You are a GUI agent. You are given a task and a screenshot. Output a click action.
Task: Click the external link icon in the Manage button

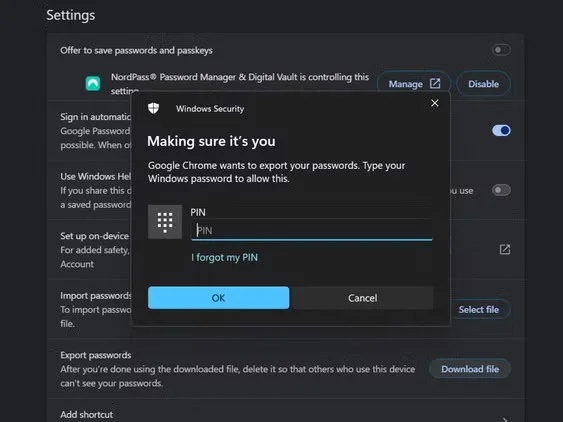[x=435, y=84]
